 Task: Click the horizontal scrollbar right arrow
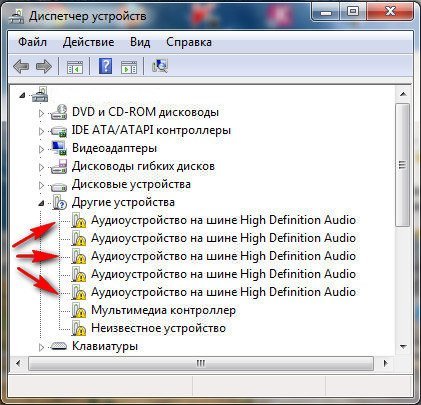coord(385,363)
